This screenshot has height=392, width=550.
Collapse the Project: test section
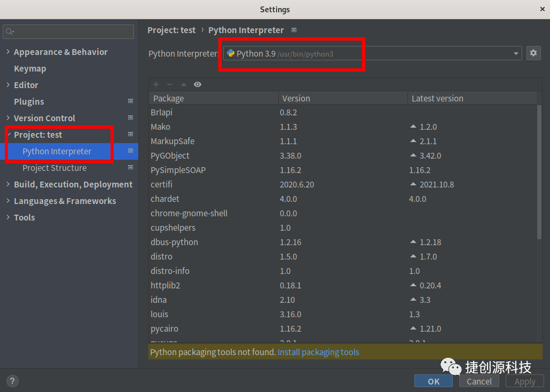[x=9, y=134]
